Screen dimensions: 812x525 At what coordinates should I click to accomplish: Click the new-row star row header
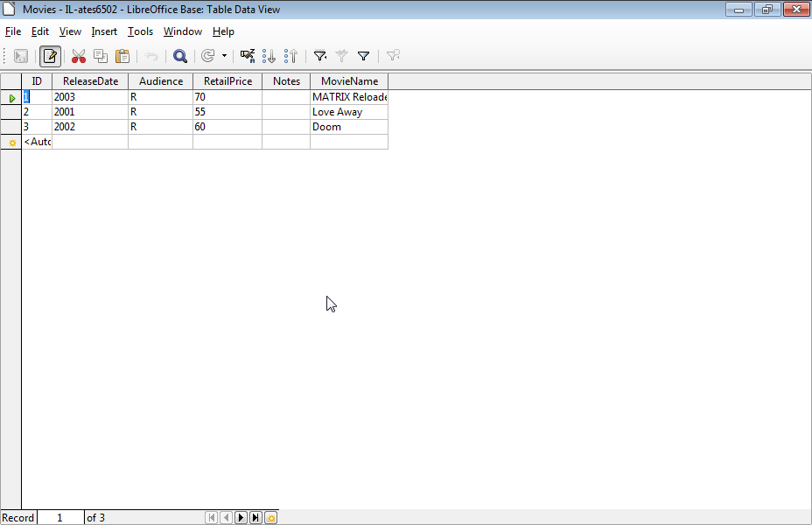[10, 142]
